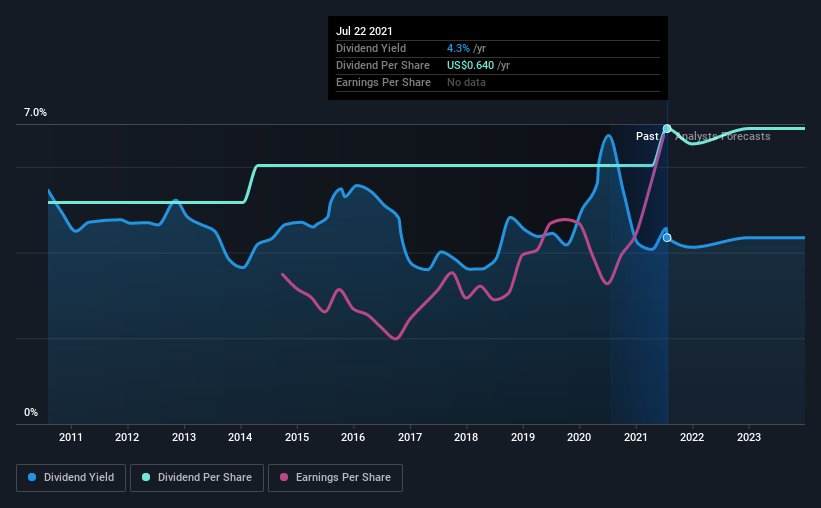
Task: Click the teal Dividend Per Share legend dot
Action: (146, 477)
